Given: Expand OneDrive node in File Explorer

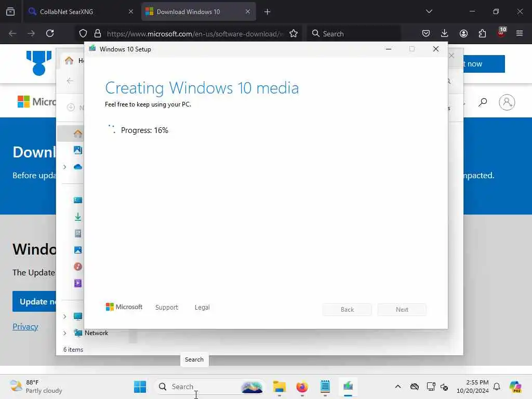Looking at the screenshot, I should (x=64, y=167).
